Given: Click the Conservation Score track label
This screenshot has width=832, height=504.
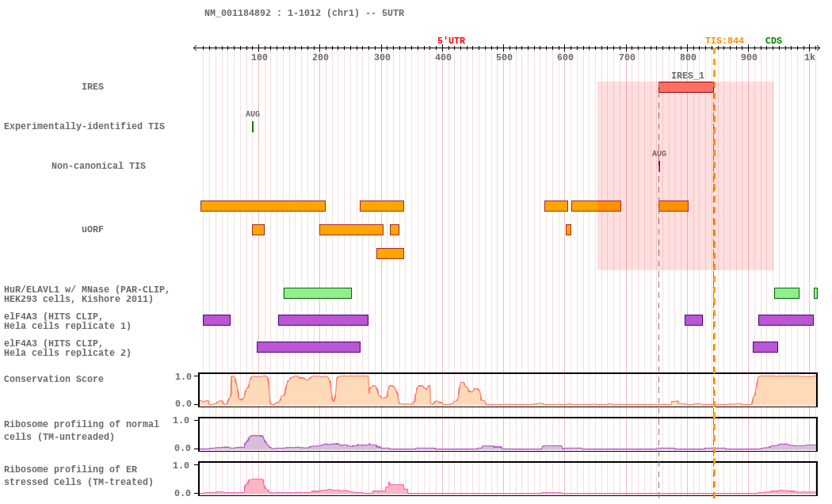Looking at the screenshot, I should tap(54, 380).
